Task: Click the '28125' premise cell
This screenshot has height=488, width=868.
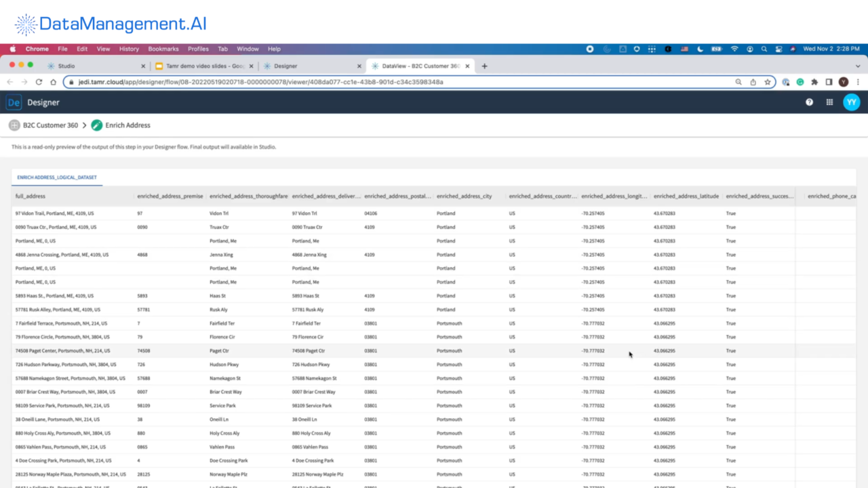Action: click(144, 474)
